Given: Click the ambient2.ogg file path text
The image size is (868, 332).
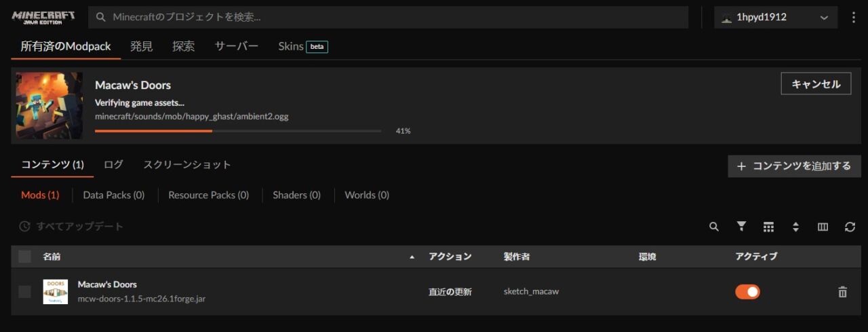Looking at the screenshot, I should [192, 117].
